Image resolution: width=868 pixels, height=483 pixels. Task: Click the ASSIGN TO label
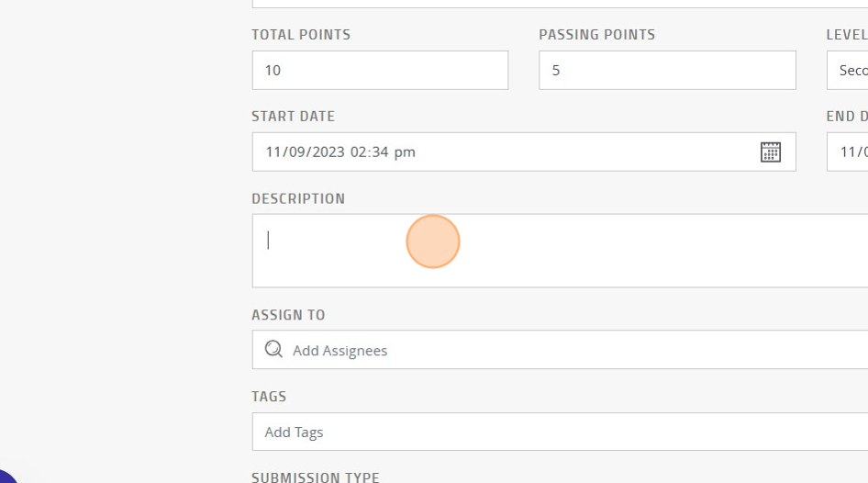[288, 315]
